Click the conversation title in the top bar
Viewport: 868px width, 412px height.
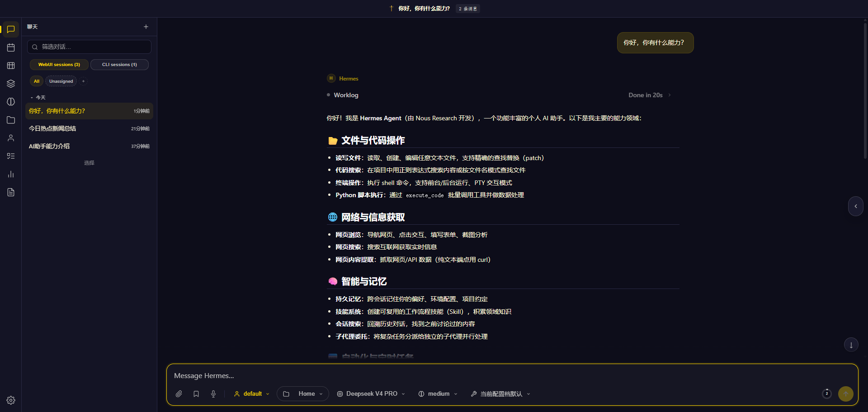[424, 9]
